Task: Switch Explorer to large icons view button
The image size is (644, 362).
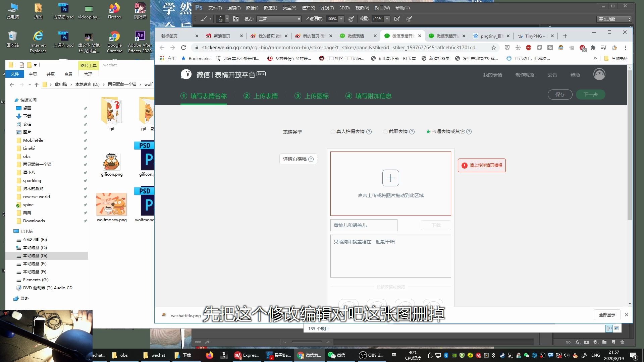Action: pyautogui.click(x=616, y=328)
